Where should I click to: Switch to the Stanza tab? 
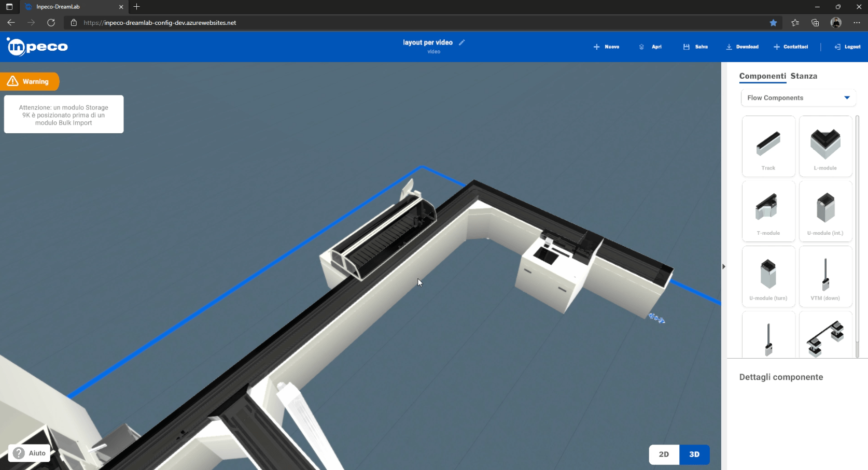coord(804,76)
